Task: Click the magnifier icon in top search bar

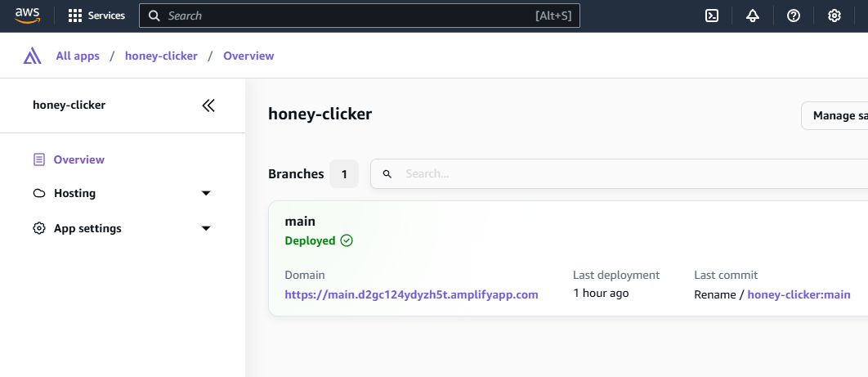Action: tap(154, 16)
